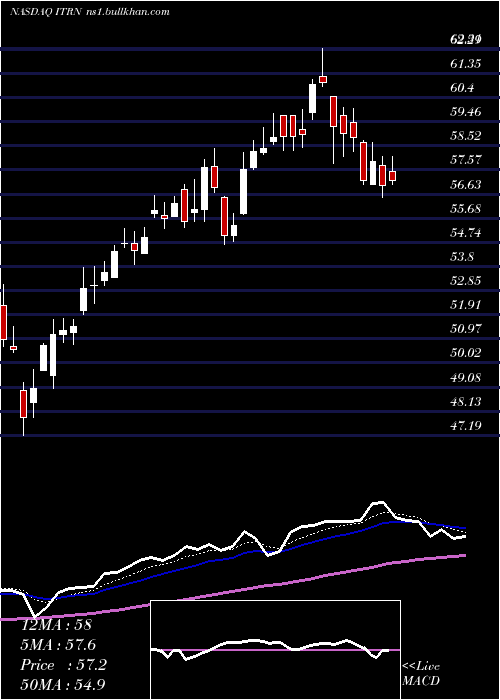Viewport: 500px width, 700px height.
Task: Click the 55.68 price axis label
Action: pyautogui.click(x=466, y=208)
